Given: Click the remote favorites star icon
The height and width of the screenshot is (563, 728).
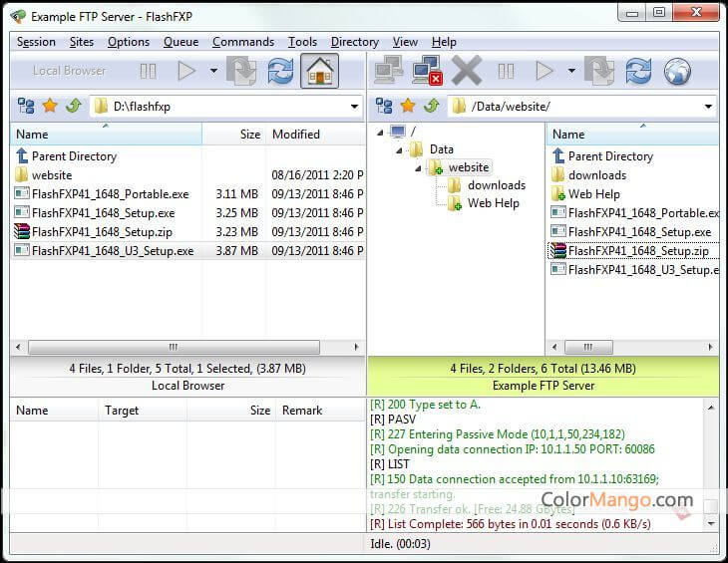Looking at the screenshot, I should pyautogui.click(x=407, y=107).
